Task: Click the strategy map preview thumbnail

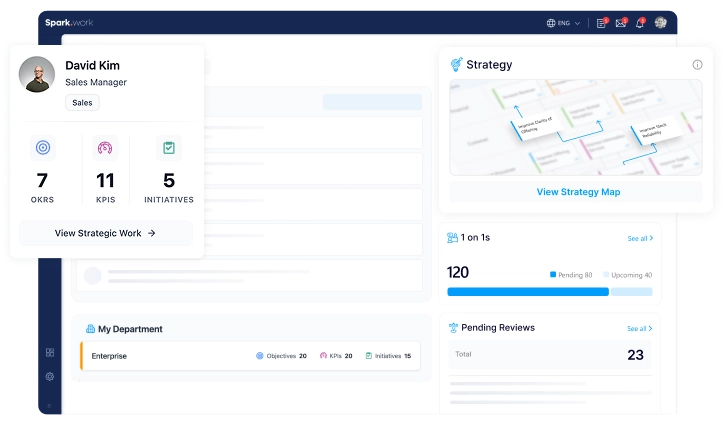Action: click(575, 128)
